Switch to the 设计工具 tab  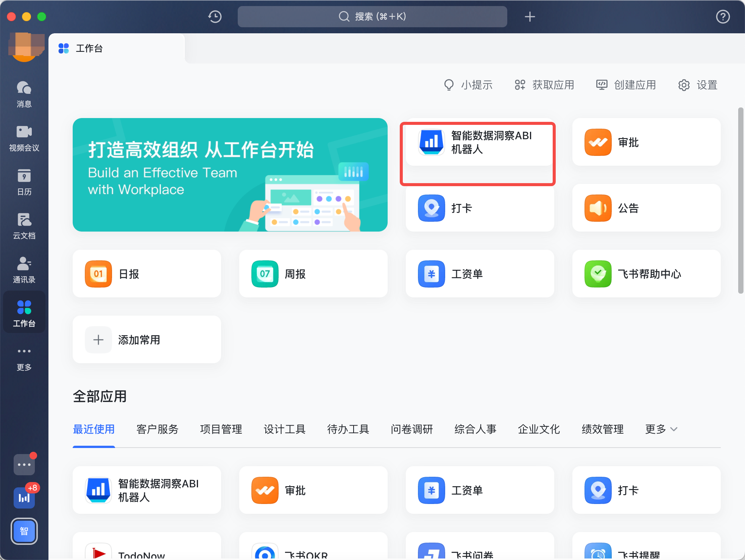284,429
